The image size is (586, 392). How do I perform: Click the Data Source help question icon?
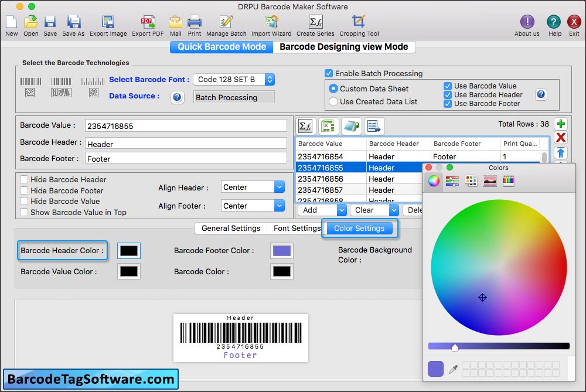tap(177, 97)
